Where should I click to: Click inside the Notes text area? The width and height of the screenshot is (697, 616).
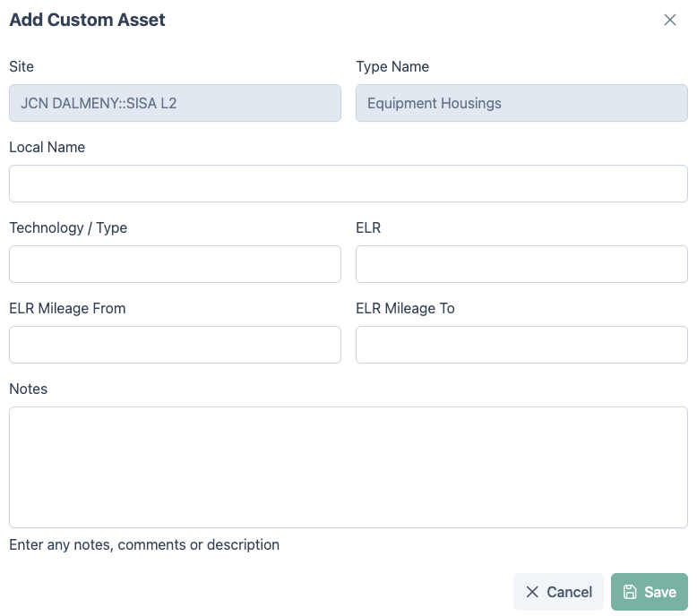point(348,466)
